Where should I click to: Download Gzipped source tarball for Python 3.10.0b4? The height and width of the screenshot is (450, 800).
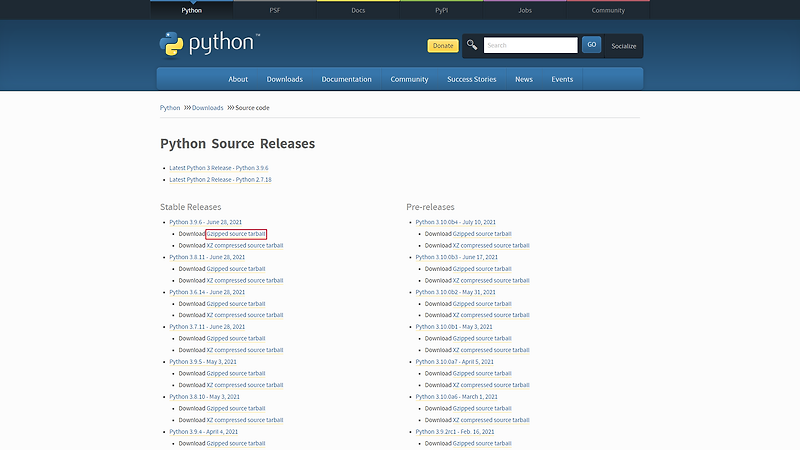point(482,234)
